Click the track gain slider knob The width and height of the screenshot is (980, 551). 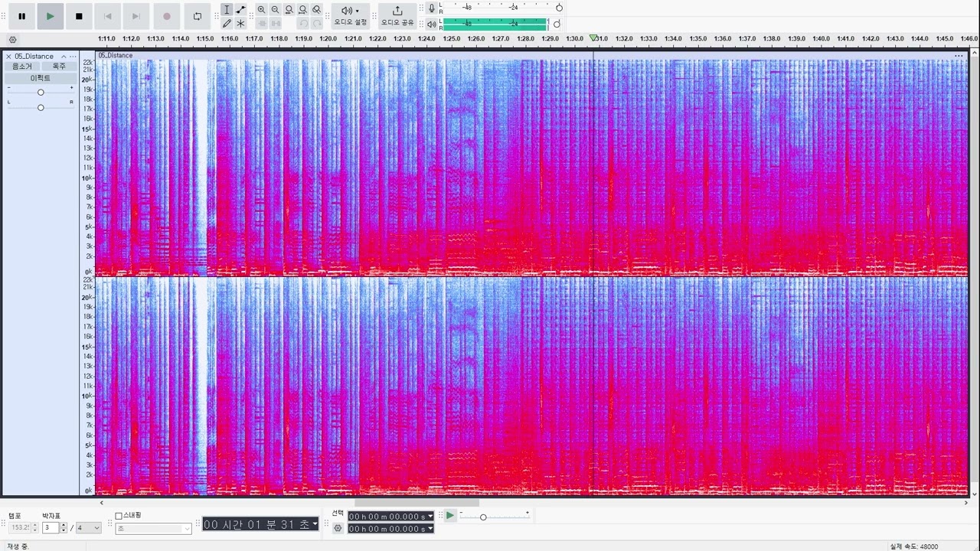tap(41, 93)
